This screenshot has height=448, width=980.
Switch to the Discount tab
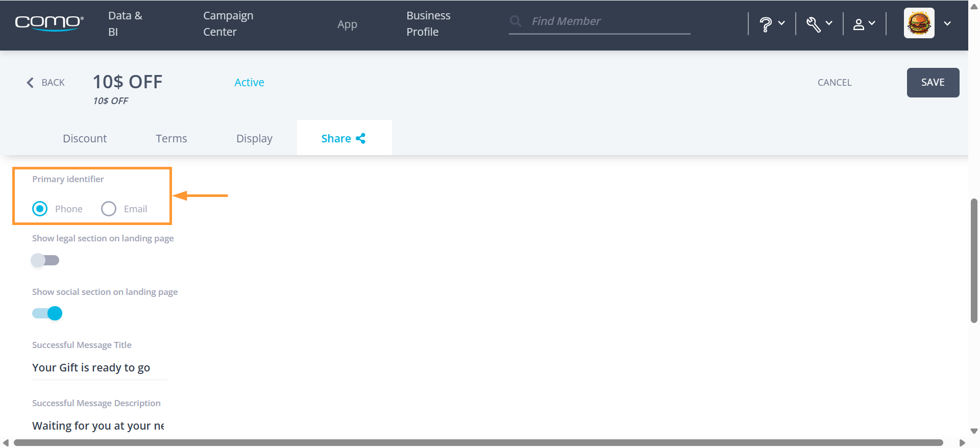point(85,138)
